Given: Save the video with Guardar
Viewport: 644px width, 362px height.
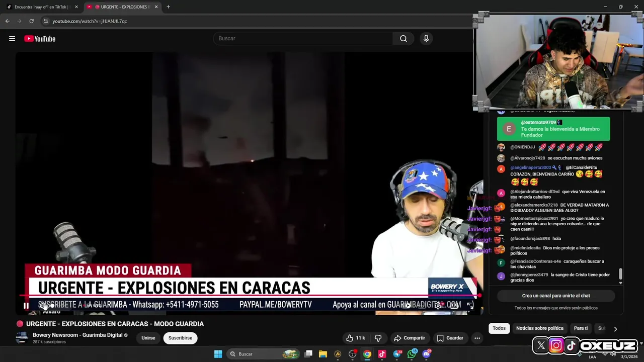Looking at the screenshot, I should pyautogui.click(x=450, y=338).
